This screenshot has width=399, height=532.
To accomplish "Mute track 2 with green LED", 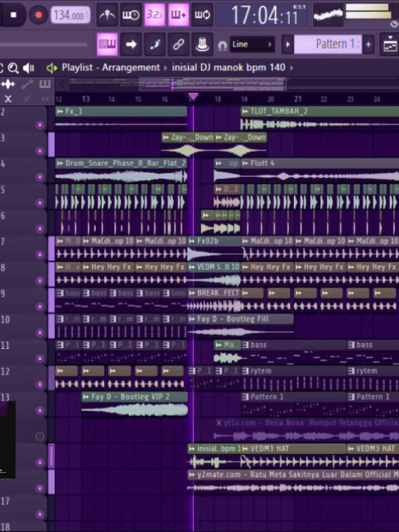I will point(39,125).
